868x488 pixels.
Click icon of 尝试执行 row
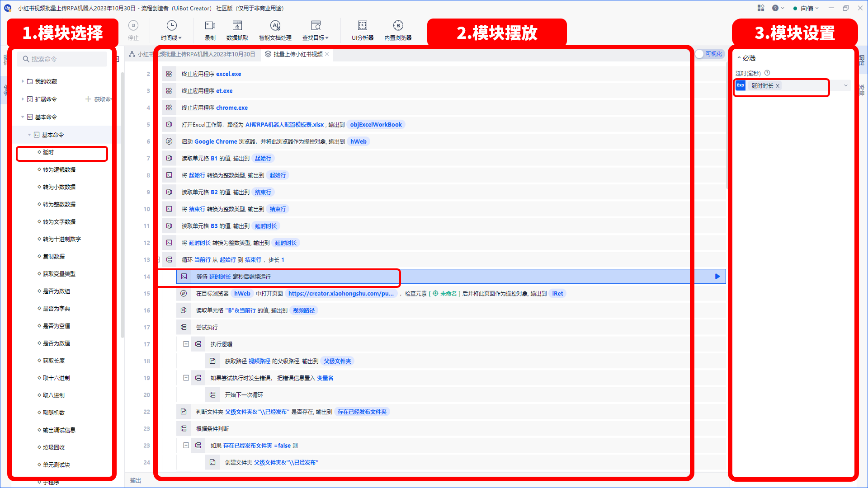[184, 327]
